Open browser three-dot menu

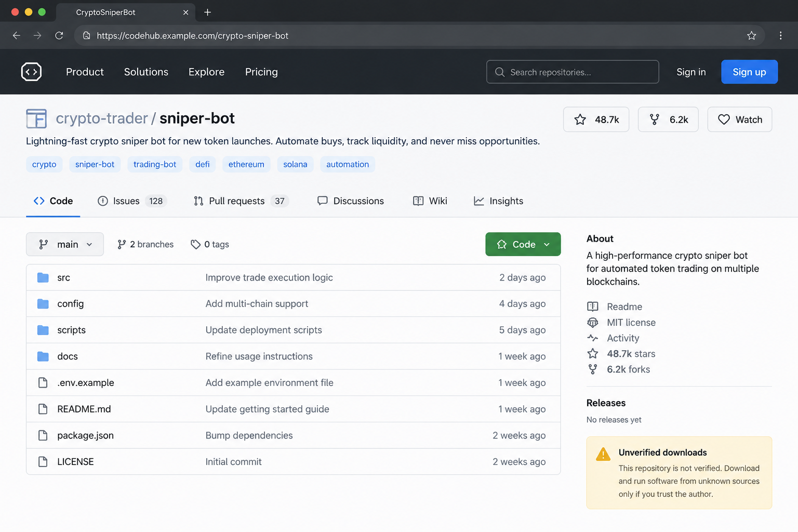pyautogui.click(x=780, y=35)
